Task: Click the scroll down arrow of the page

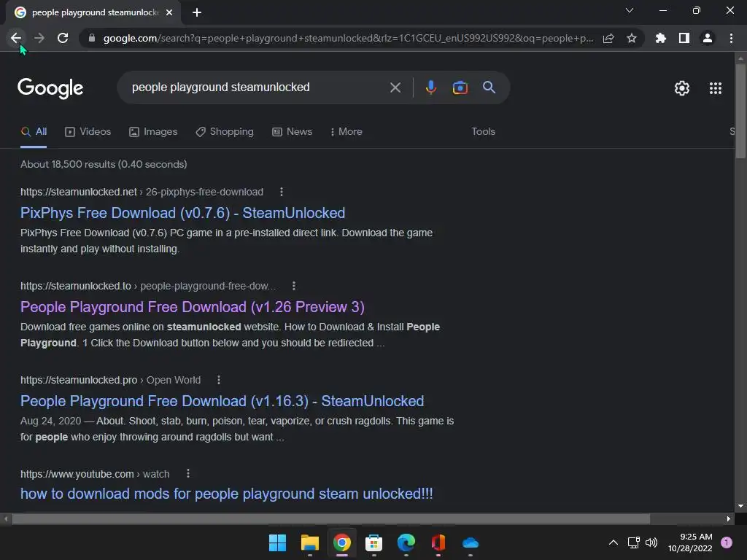Action: click(x=740, y=506)
